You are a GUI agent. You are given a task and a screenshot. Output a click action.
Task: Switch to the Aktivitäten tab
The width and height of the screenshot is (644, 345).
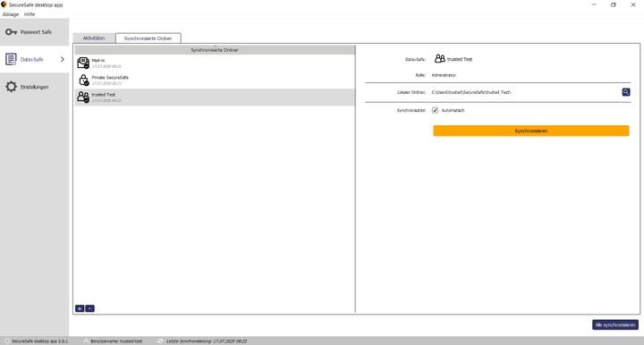click(94, 38)
